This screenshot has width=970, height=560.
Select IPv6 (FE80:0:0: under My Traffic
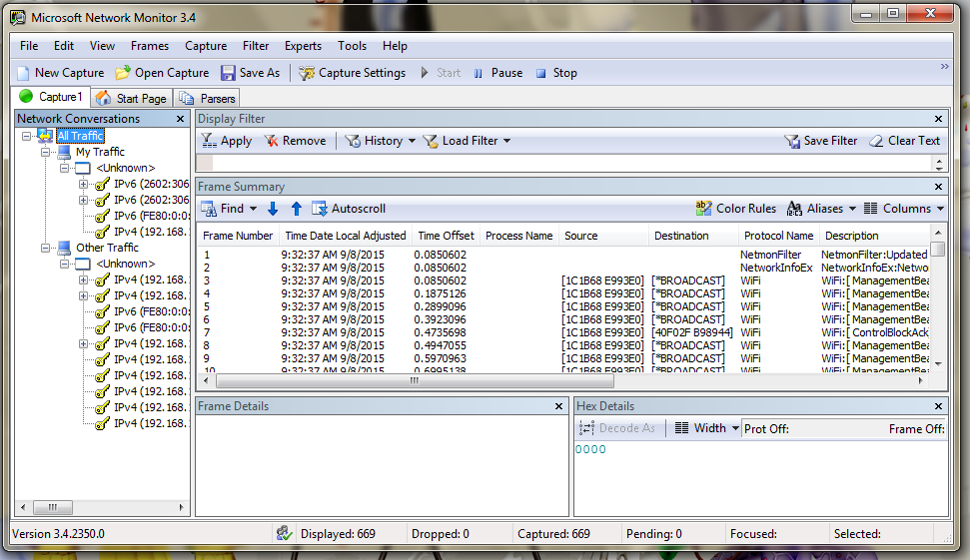point(151,216)
